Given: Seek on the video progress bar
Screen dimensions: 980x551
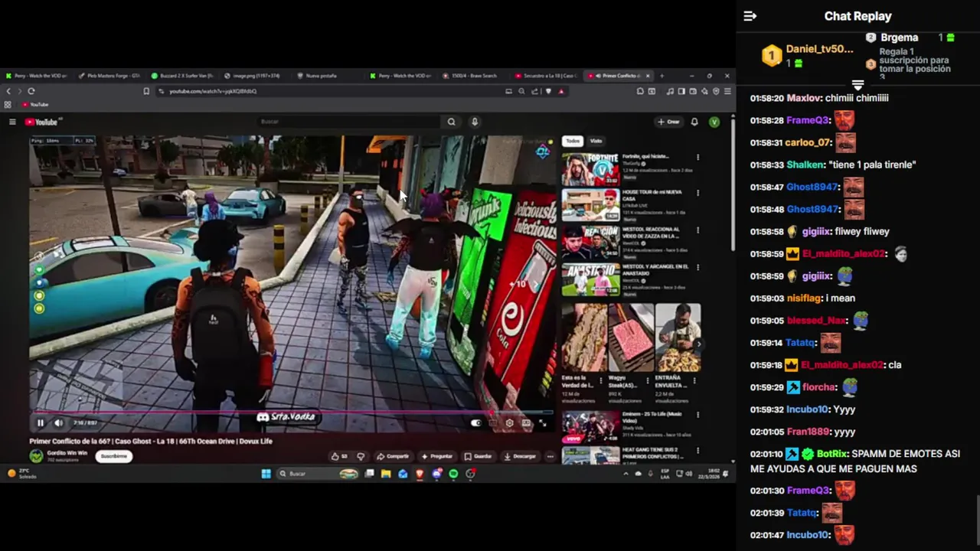Looking at the screenshot, I should pyautogui.click(x=291, y=412).
